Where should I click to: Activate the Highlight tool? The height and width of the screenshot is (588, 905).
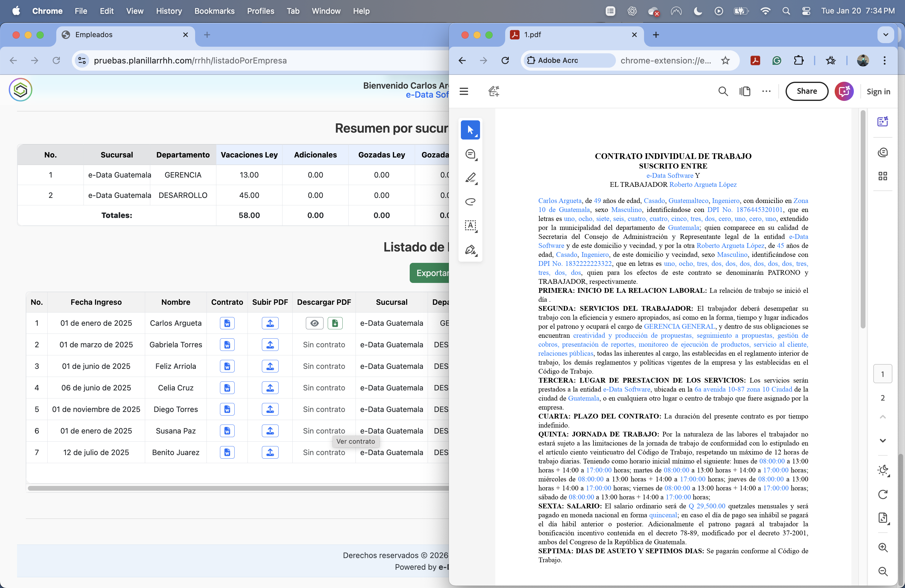coord(470,178)
